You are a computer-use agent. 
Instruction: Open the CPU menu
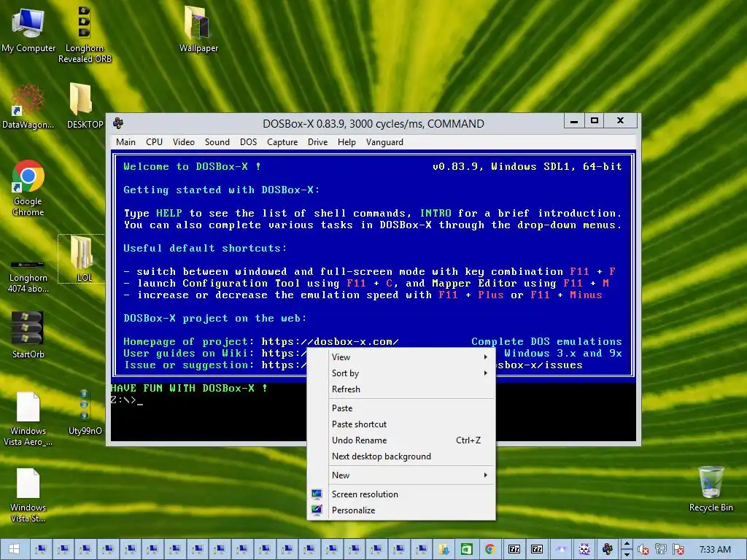[x=155, y=142]
